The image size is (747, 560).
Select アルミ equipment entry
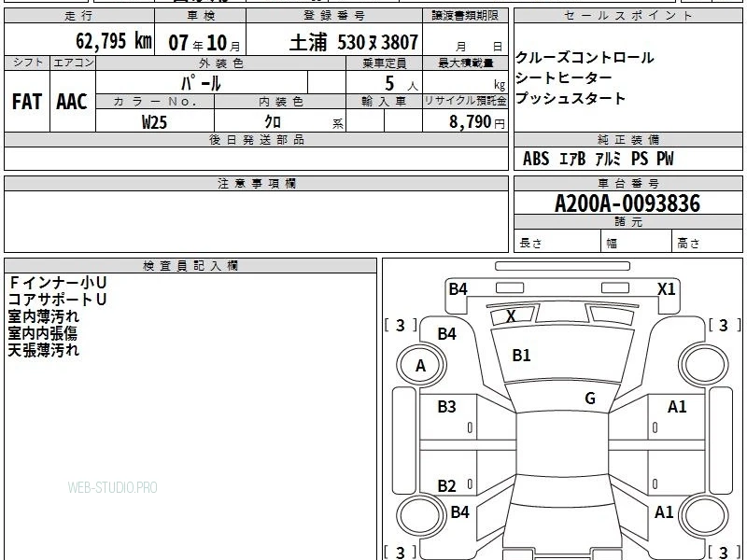609,159
